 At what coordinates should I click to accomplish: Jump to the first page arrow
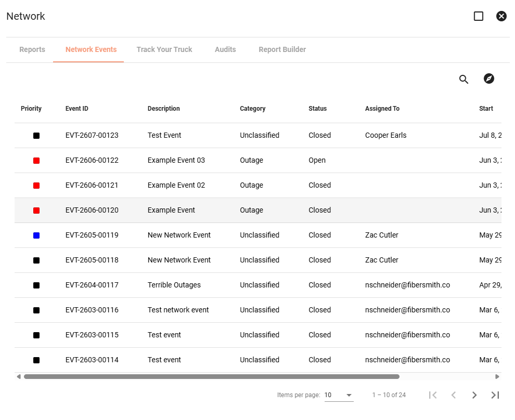click(x=433, y=395)
